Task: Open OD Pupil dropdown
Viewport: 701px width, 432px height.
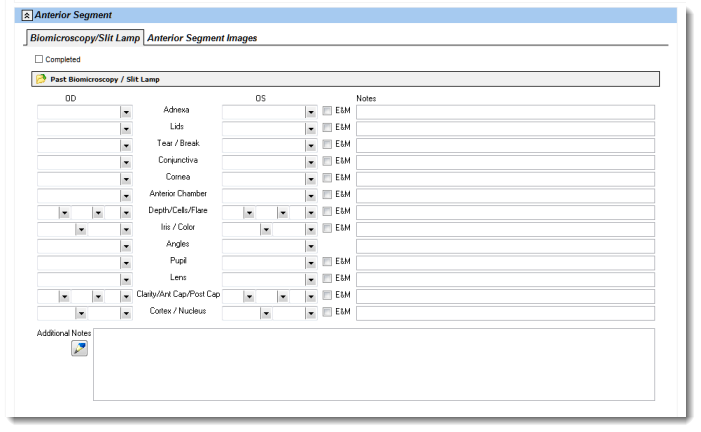Action: [126, 263]
